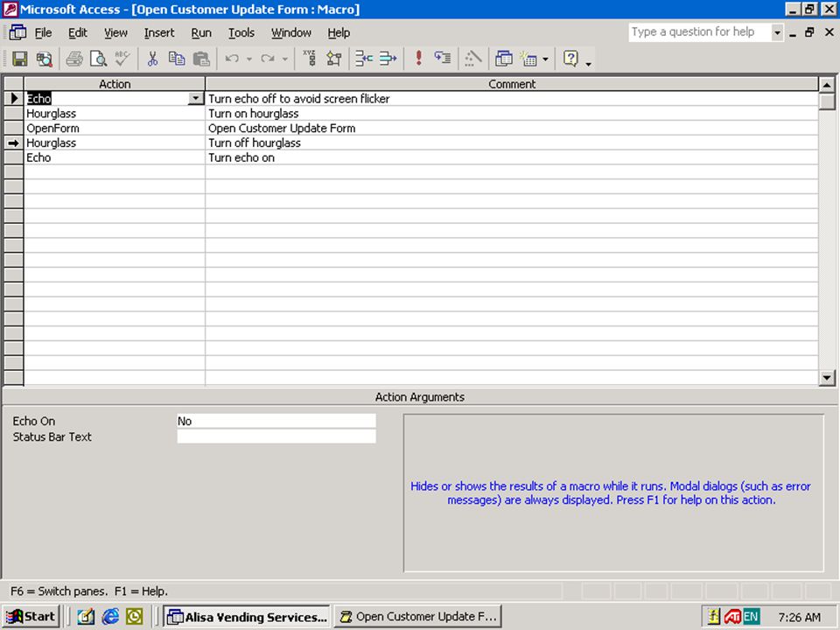
Task: Open the File menu
Action: click(44, 32)
